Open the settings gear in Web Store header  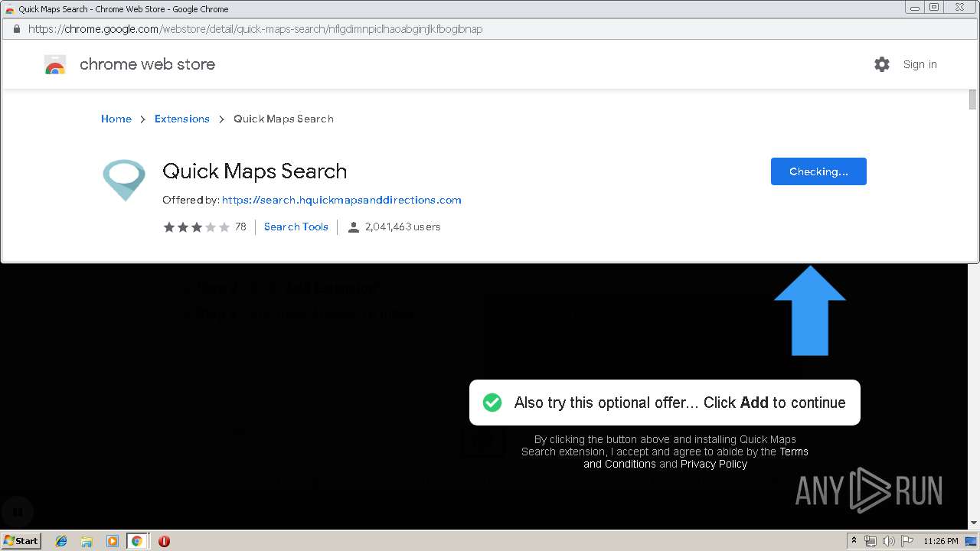tap(882, 64)
